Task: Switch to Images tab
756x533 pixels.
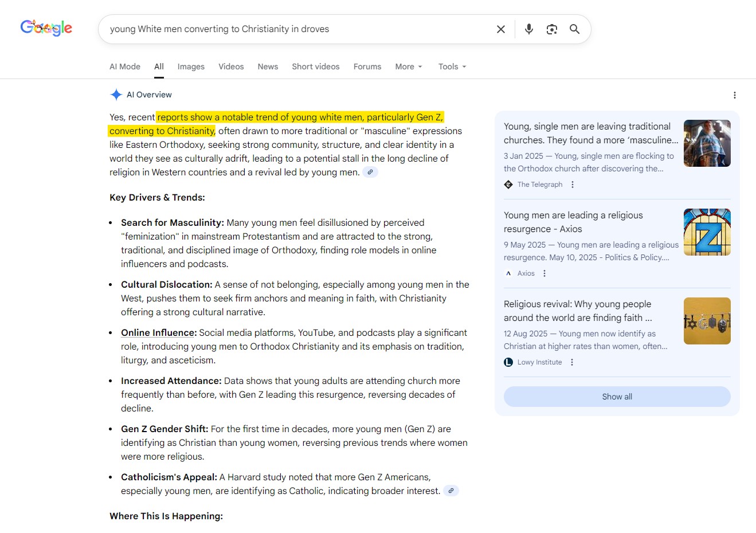Action: (191, 66)
